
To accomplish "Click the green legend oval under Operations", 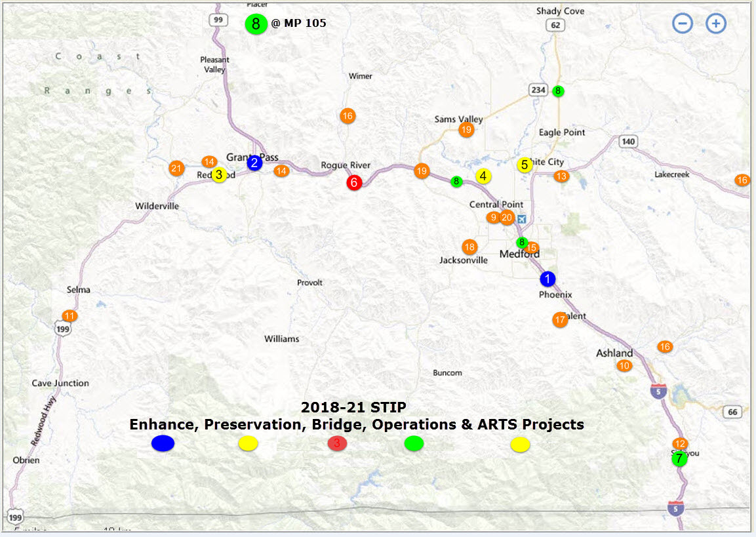I will click(414, 444).
